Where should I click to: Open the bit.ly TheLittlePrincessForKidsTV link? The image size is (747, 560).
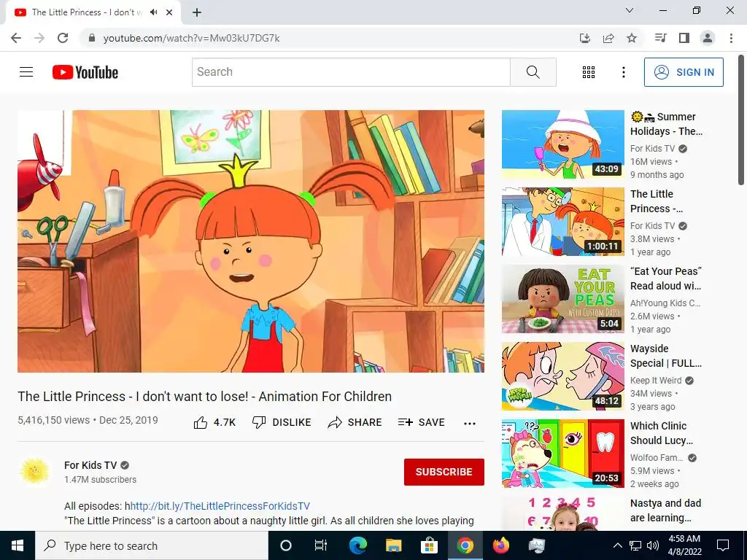pos(220,506)
